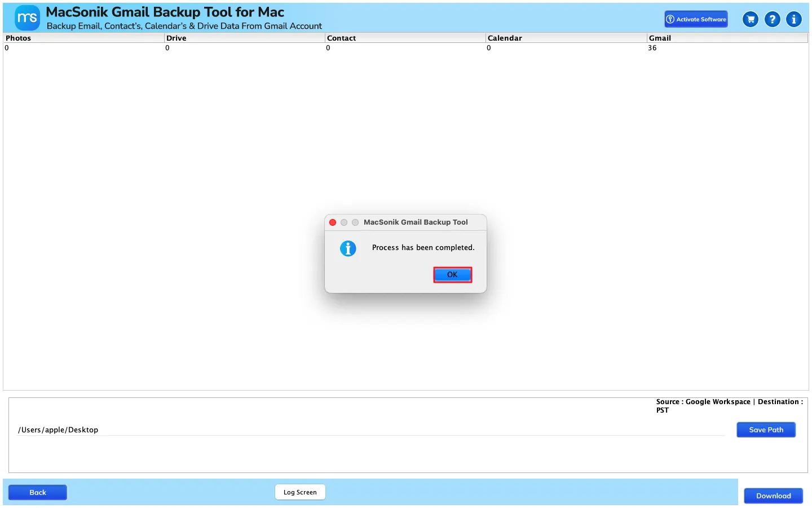
Task: Click the MacSonik logo icon
Action: [27, 18]
